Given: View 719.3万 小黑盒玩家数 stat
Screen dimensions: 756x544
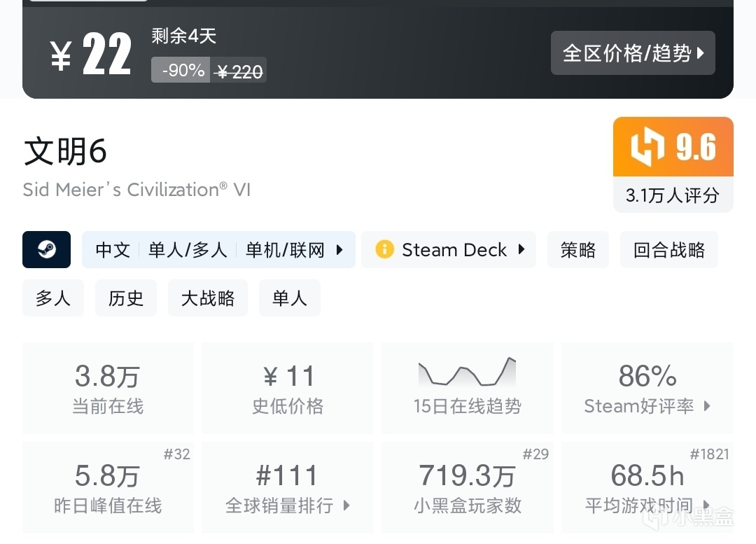Looking at the screenshot, I should click(467, 488).
